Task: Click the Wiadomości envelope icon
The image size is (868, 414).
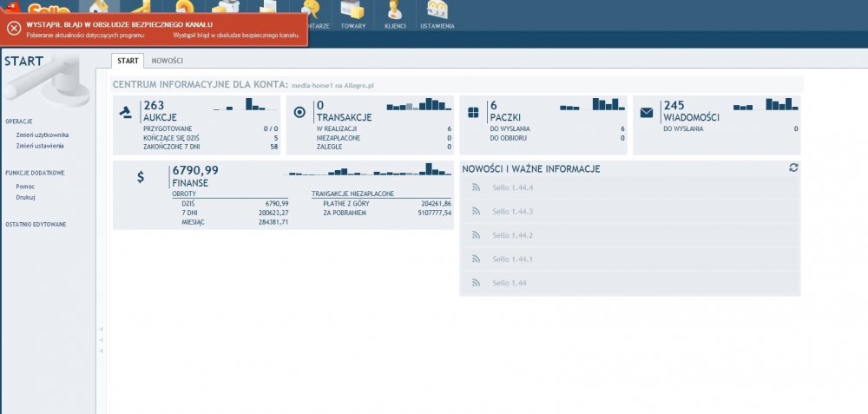Action: pos(647,112)
